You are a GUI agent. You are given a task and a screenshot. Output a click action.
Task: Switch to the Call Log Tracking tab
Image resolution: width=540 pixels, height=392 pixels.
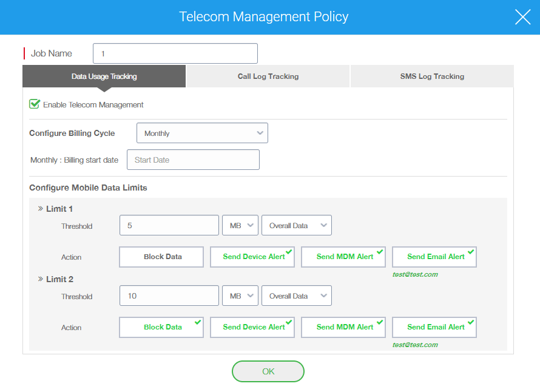[x=268, y=76]
